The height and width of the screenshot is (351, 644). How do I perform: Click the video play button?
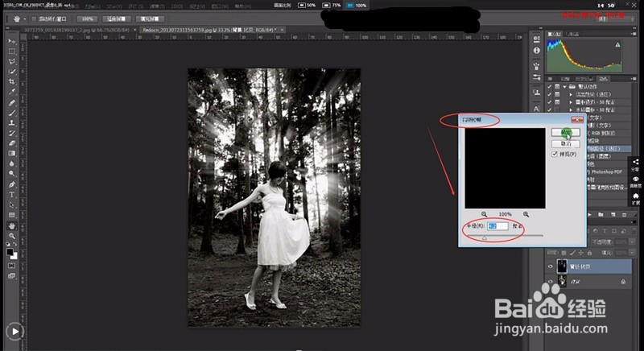pos(15,332)
